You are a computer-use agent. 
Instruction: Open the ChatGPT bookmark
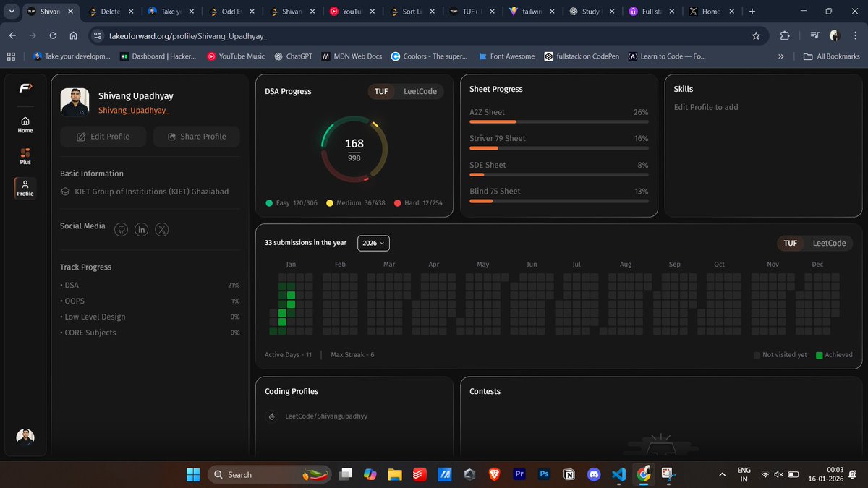[293, 56]
